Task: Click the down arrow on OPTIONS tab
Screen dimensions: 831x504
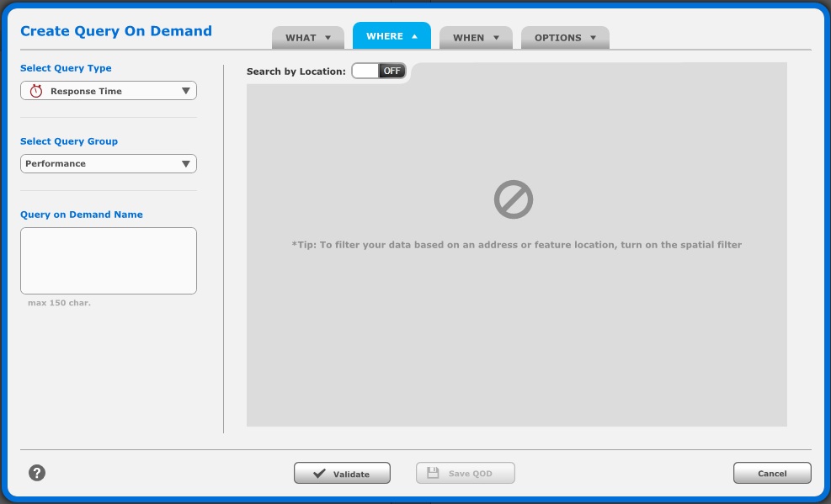Action: click(x=593, y=38)
